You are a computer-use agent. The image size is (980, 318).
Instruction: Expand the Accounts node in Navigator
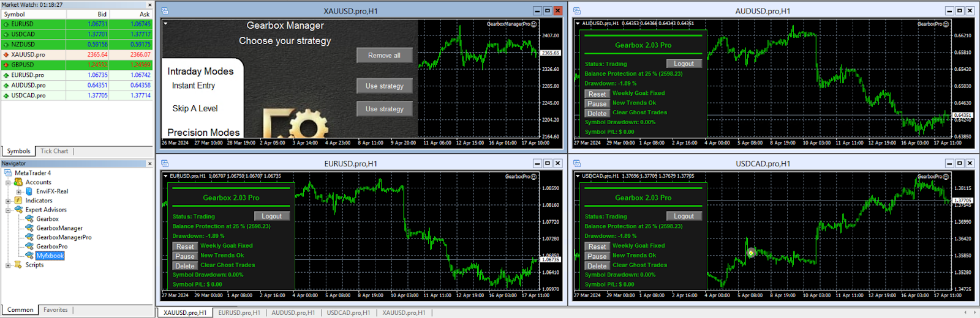[8, 182]
